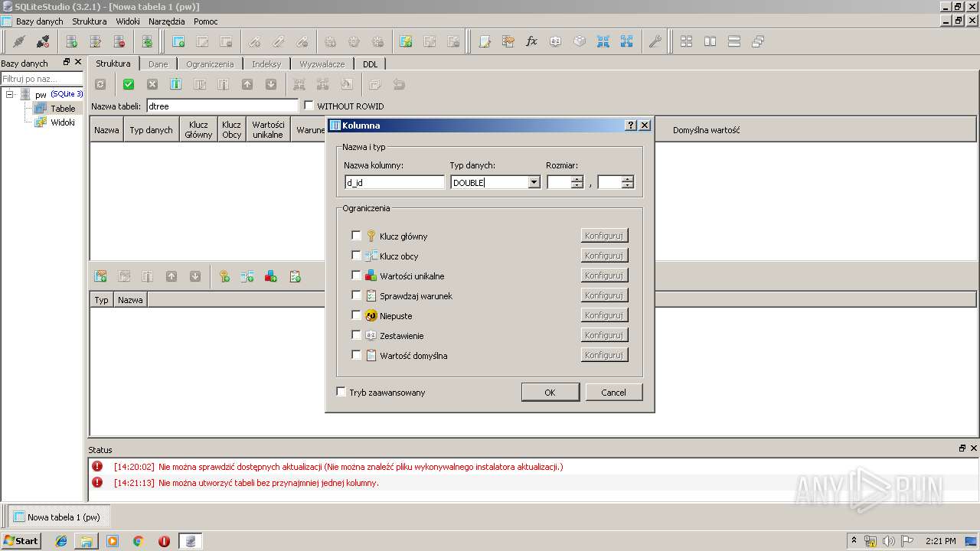Click the first Rozmiar size spinner arrows
The height and width of the screenshot is (551, 980).
(577, 182)
